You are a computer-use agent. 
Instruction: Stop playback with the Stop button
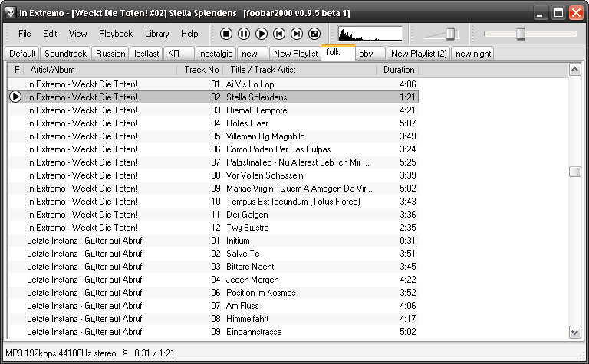(226, 34)
